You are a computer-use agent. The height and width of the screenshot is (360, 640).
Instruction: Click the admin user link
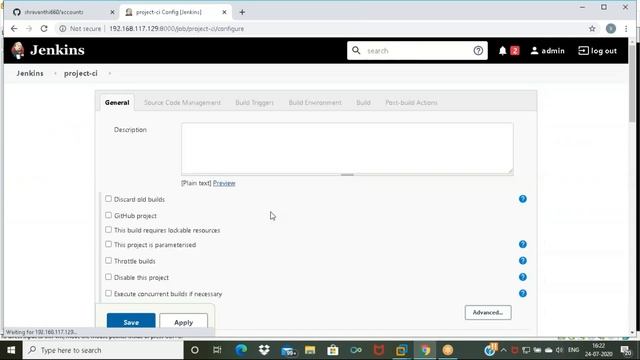tap(553, 51)
